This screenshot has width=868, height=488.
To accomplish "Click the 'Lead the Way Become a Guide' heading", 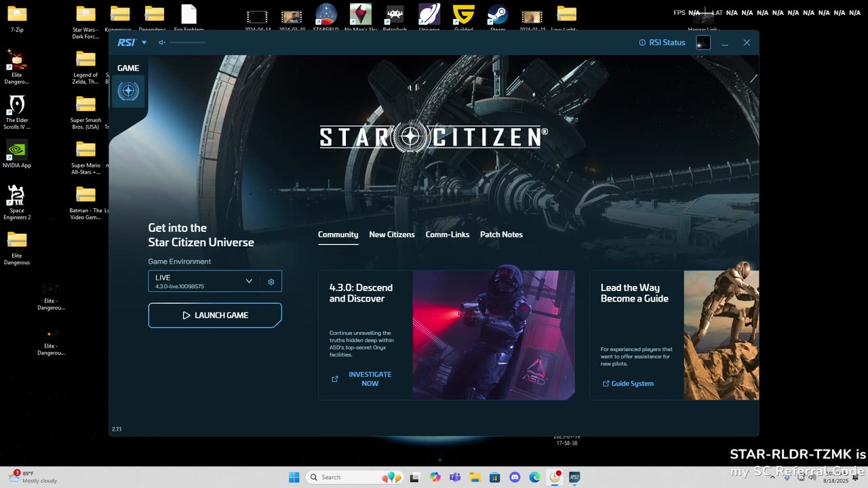I will [634, 293].
